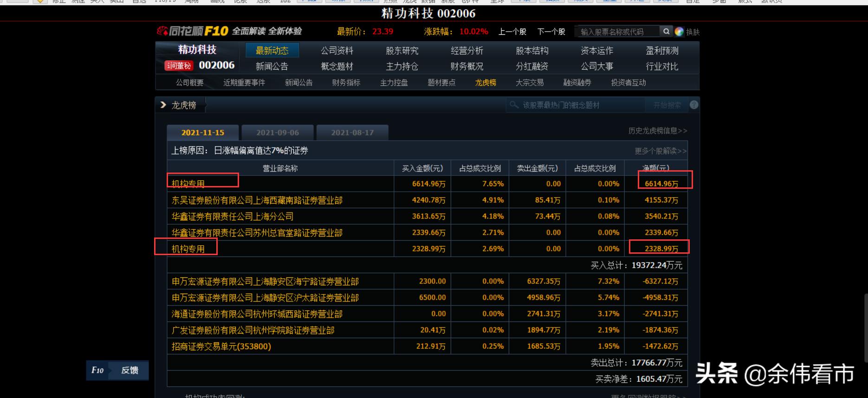Open the F10 反馈 feedback button

[117, 370]
